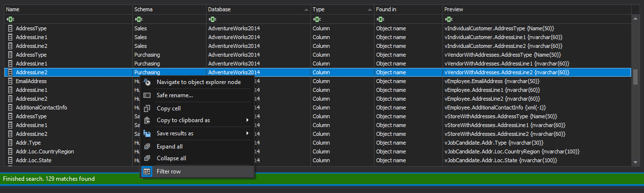The width and height of the screenshot is (644, 193).
Task: Click the column icon of vVendorWithAddresses.AddressType row
Action: 10,55
